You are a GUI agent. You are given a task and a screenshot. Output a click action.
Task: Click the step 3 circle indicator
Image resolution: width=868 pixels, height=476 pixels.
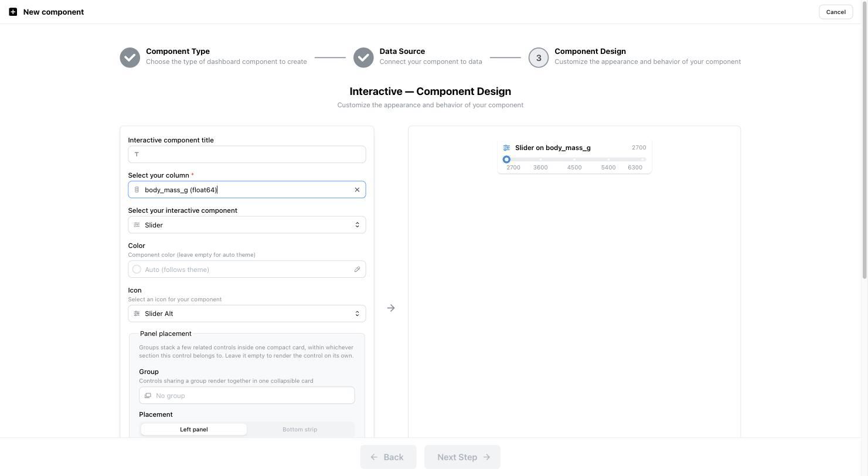pyautogui.click(x=539, y=57)
